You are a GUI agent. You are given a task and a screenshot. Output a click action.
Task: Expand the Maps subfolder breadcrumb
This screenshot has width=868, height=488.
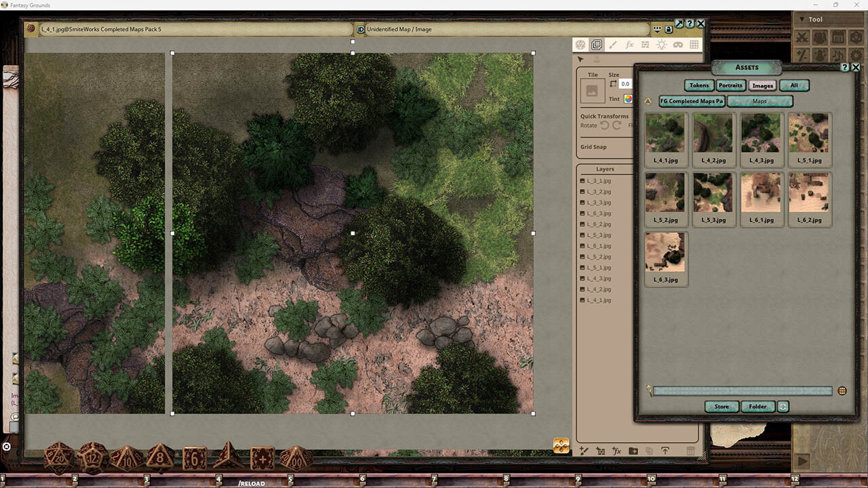pos(759,100)
